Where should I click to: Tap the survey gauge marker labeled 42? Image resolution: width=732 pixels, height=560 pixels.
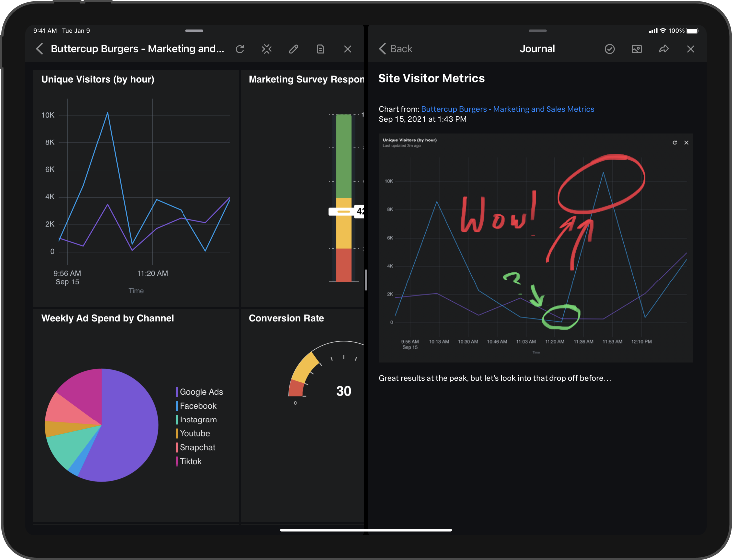point(346,211)
